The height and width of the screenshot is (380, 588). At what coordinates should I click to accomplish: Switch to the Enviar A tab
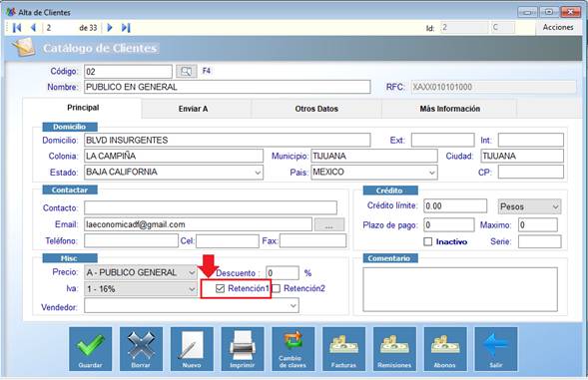point(193,109)
